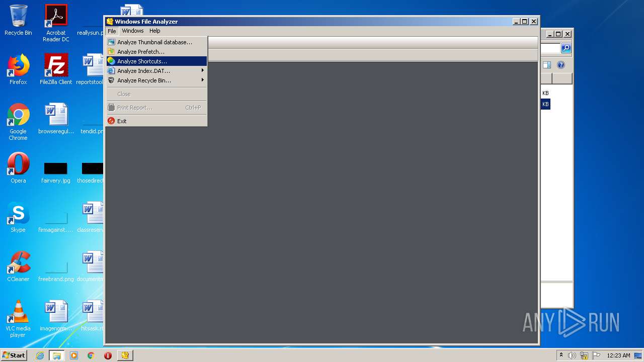The image size is (644, 362).
Task: Click the Thumbnail database menu icon
Action: coord(111,42)
